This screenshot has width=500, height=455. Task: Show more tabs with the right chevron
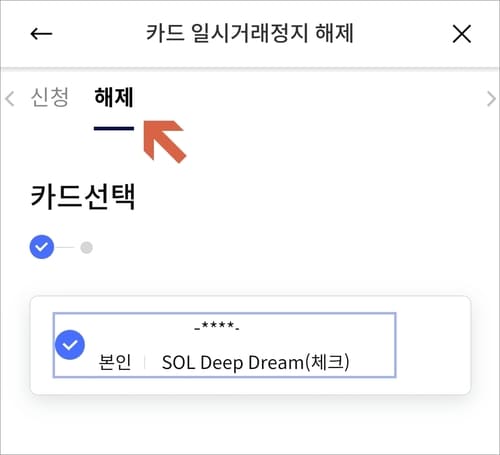[x=491, y=99]
